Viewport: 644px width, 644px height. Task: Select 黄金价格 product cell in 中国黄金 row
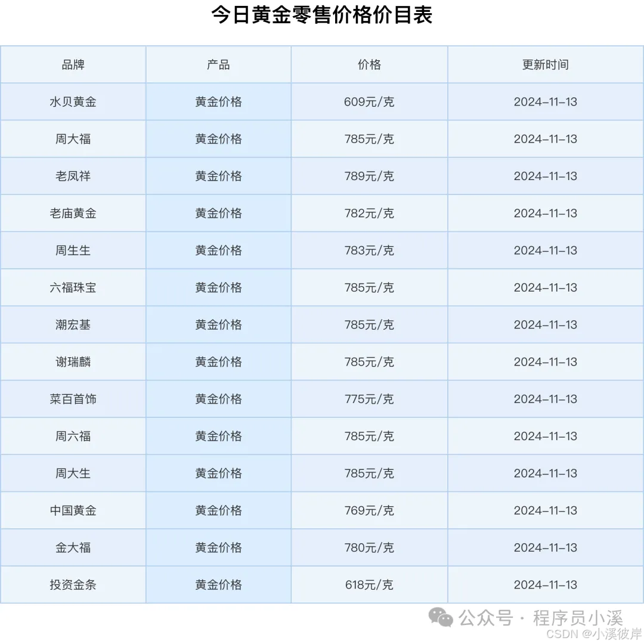tap(218, 510)
